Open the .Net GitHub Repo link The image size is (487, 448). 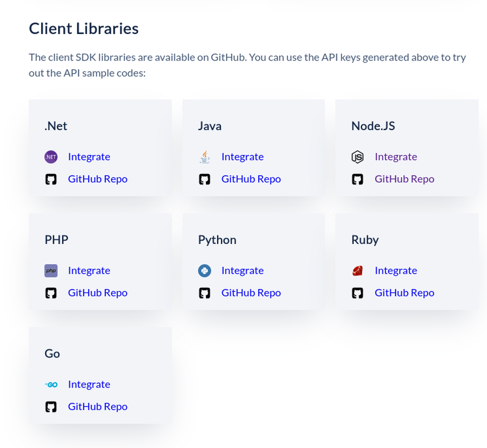click(x=97, y=179)
